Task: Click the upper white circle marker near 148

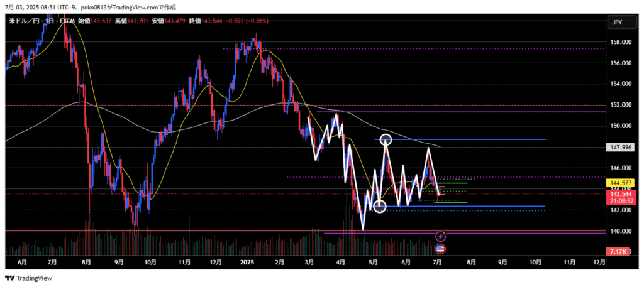Action: click(x=386, y=139)
